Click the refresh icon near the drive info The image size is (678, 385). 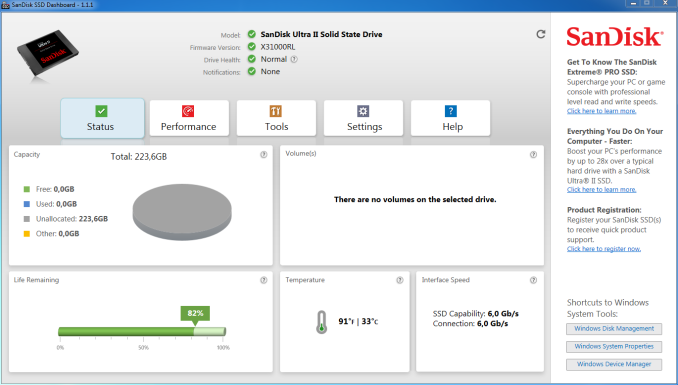[x=540, y=34]
